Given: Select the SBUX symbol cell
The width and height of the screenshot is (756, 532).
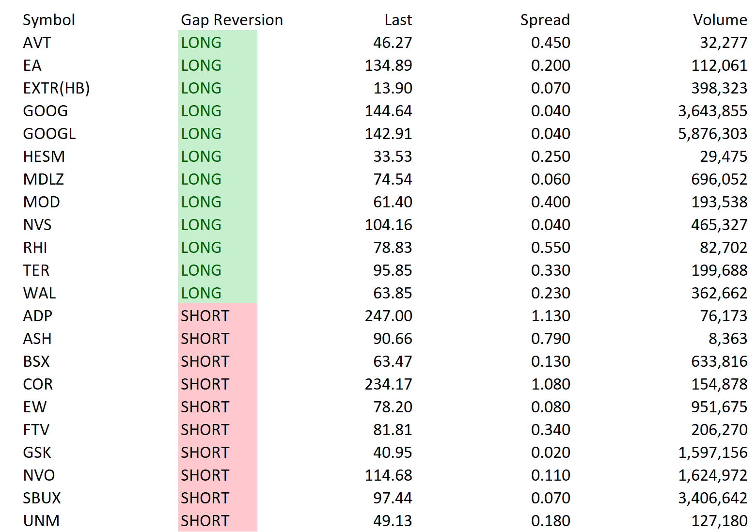Looking at the screenshot, I should (x=42, y=498).
